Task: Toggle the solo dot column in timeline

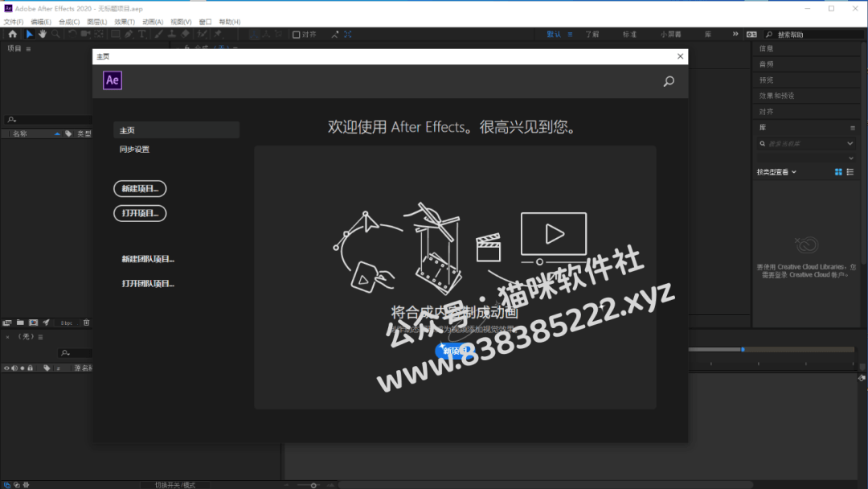Action: (23, 368)
